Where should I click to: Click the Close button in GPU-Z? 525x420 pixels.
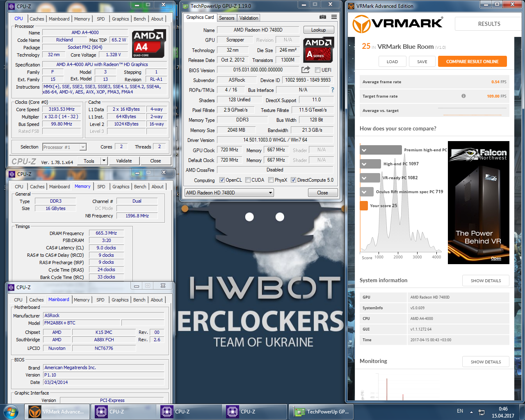(x=322, y=193)
